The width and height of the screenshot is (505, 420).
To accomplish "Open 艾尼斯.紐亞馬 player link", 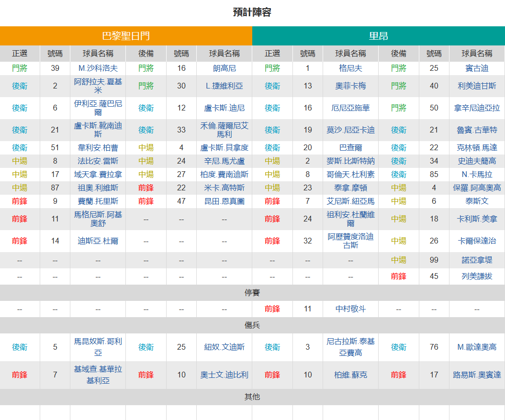I will pyautogui.click(x=350, y=201).
